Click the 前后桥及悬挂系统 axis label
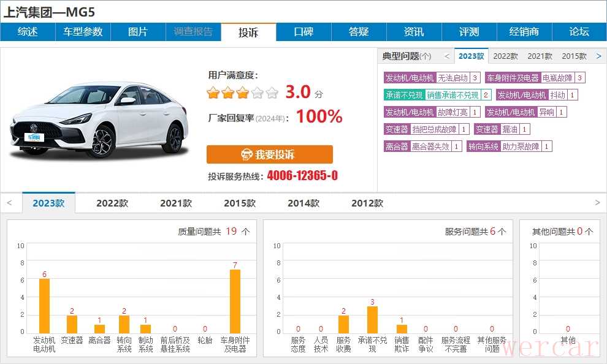Image resolution: width=607 pixels, height=364 pixels. pos(175,344)
